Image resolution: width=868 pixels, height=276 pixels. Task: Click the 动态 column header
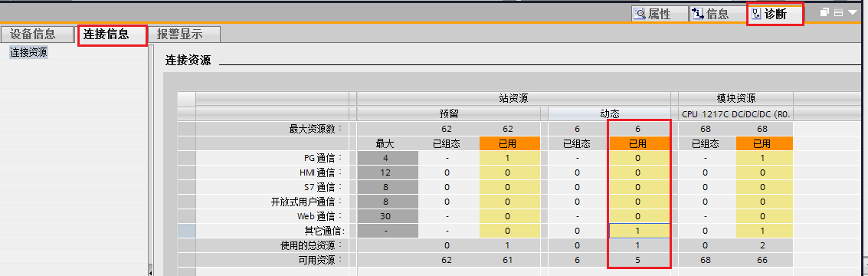click(610, 113)
